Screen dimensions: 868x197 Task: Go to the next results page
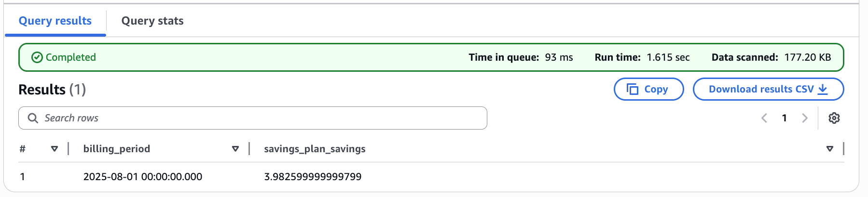click(x=804, y=118)
